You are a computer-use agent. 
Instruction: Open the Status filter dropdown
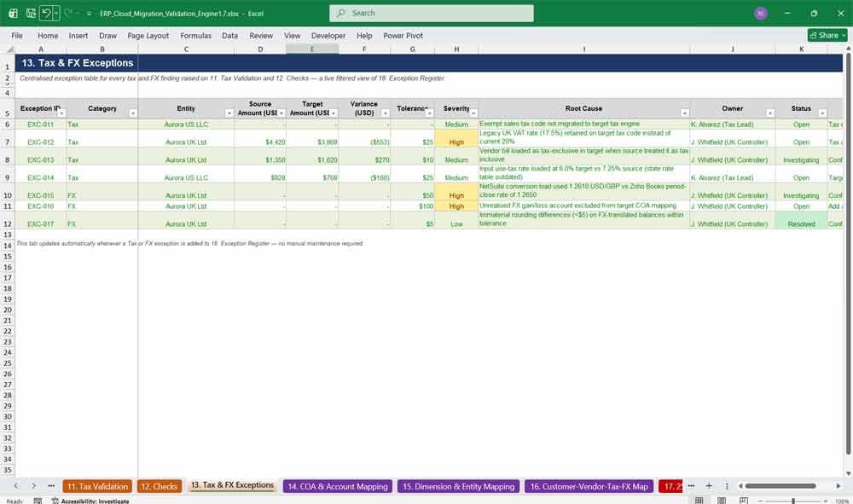(822, 113)
